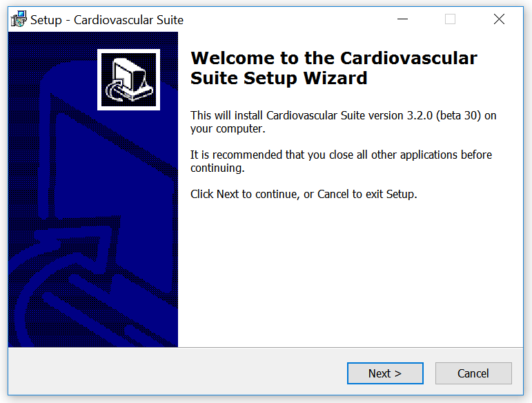Click the "Setup - Cardiovascular Suite" title bar text

[107, 19]
